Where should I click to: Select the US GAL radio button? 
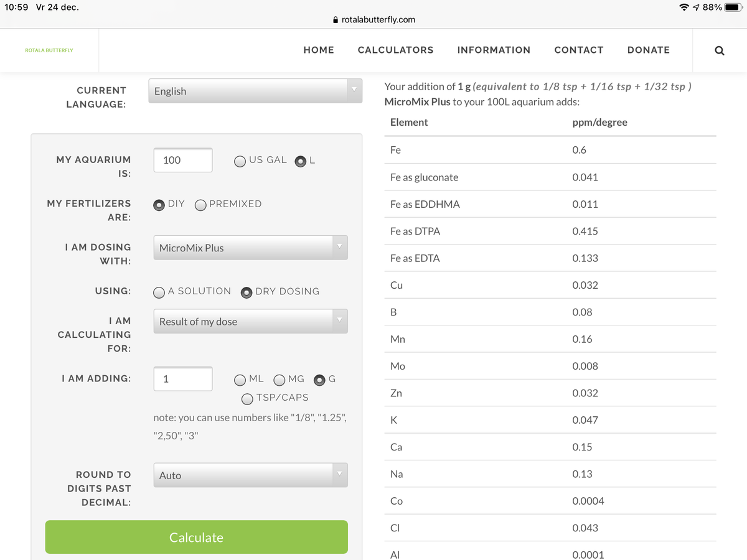pyautogui.click(x=240, y=161)
